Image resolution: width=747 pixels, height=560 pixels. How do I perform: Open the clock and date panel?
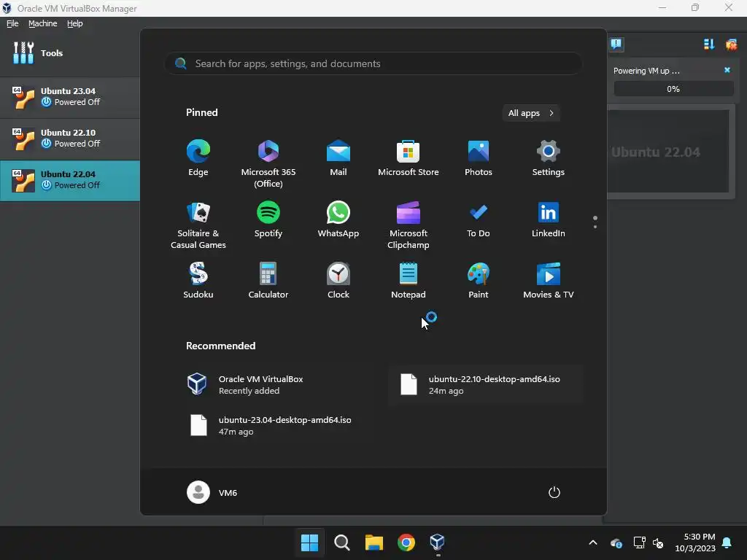tap(695, 542)
